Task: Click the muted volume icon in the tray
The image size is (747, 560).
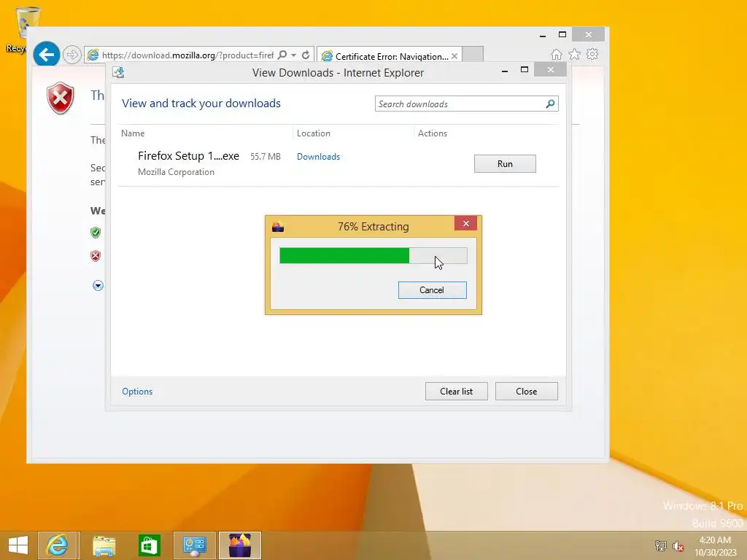Action: (678, 546)
